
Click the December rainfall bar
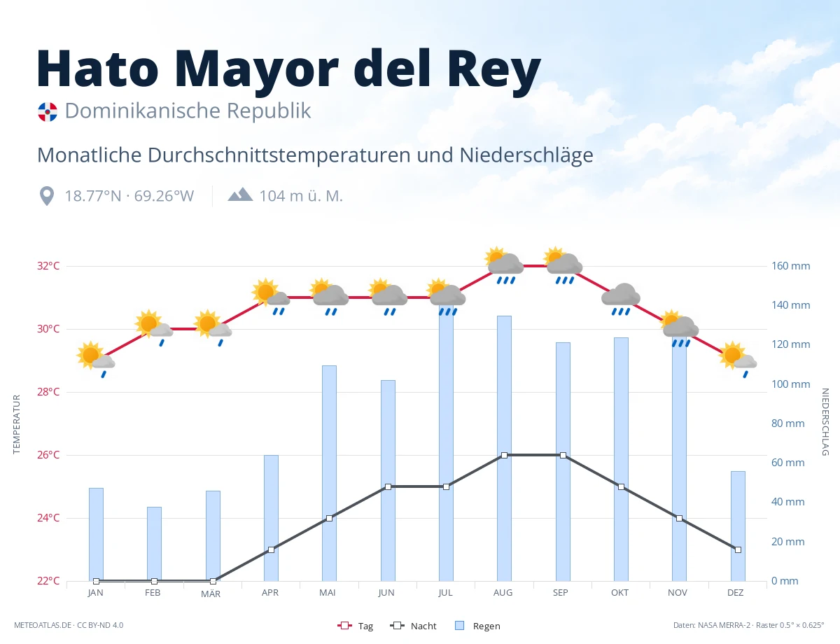coord(738,526)
